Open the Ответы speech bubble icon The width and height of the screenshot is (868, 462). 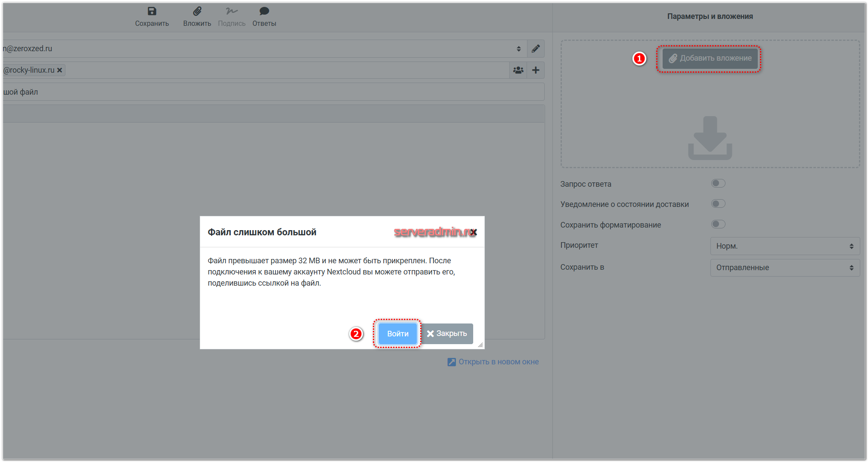click(x=264, y=12)
